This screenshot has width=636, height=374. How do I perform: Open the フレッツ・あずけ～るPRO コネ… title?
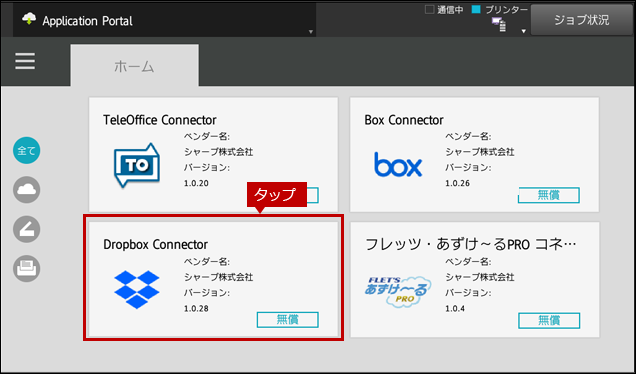(471, 244)
